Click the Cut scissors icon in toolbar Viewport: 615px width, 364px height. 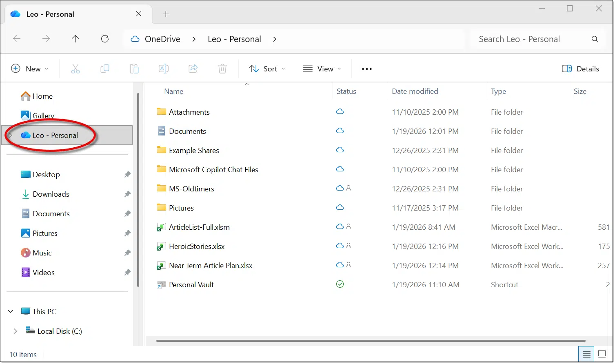75,69
